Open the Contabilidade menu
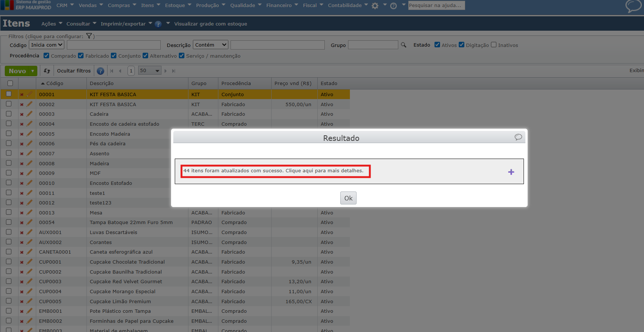644x332 pixels. [348, 5]
